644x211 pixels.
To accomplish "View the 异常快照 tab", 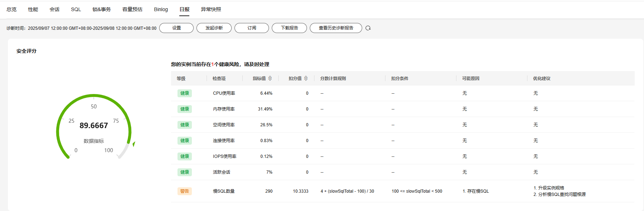I will [211, 9].
